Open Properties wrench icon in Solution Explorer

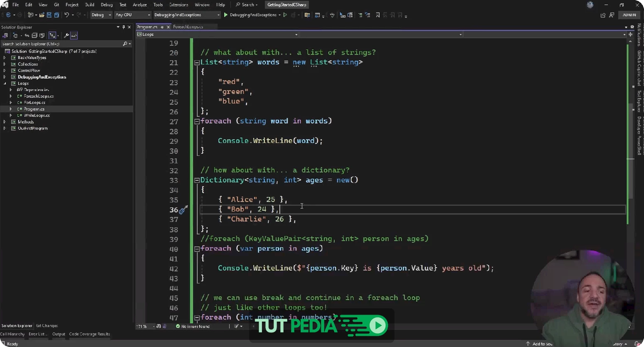pyautogui.click(x=66, y=35)
